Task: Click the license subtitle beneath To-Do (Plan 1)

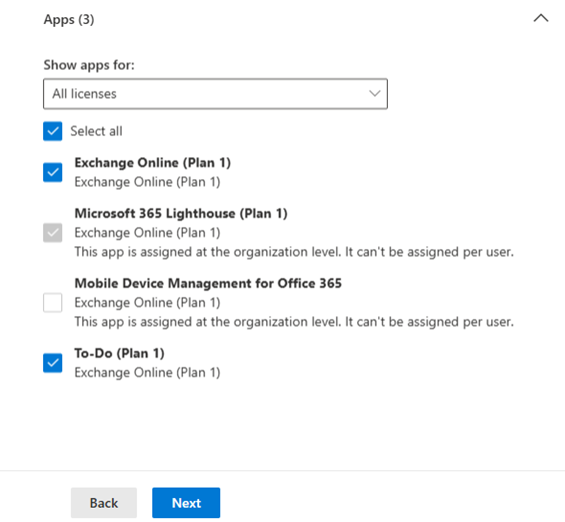Action: click(x=147, y=372)
